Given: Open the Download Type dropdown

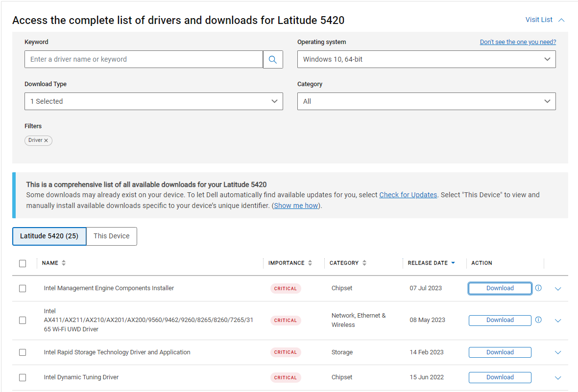Looking at the screenshot, I should pyautogui.click(x=154, y=101).
